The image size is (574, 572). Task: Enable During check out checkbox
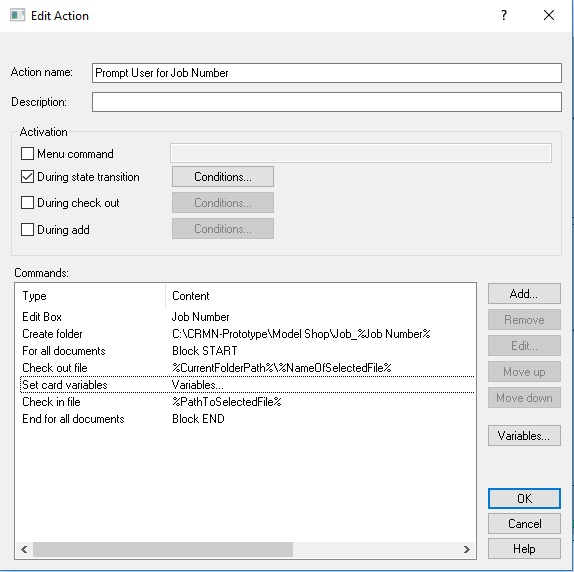(27, 203)
